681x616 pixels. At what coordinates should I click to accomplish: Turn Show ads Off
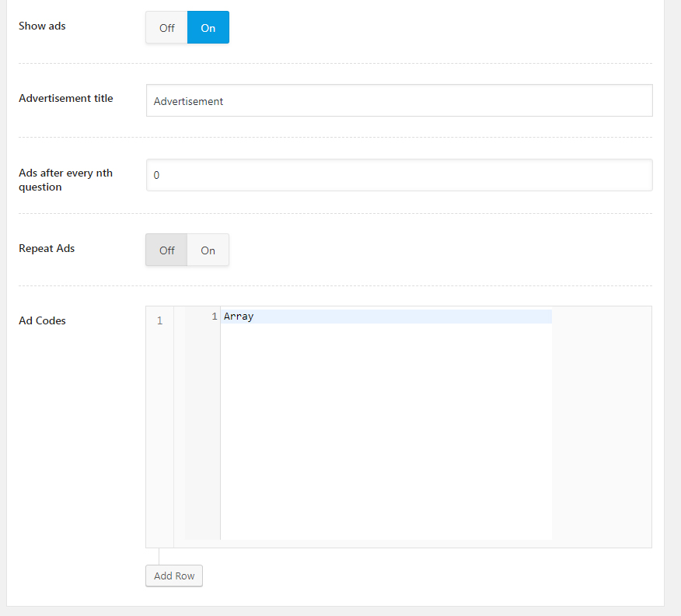(x=167, y=27)
